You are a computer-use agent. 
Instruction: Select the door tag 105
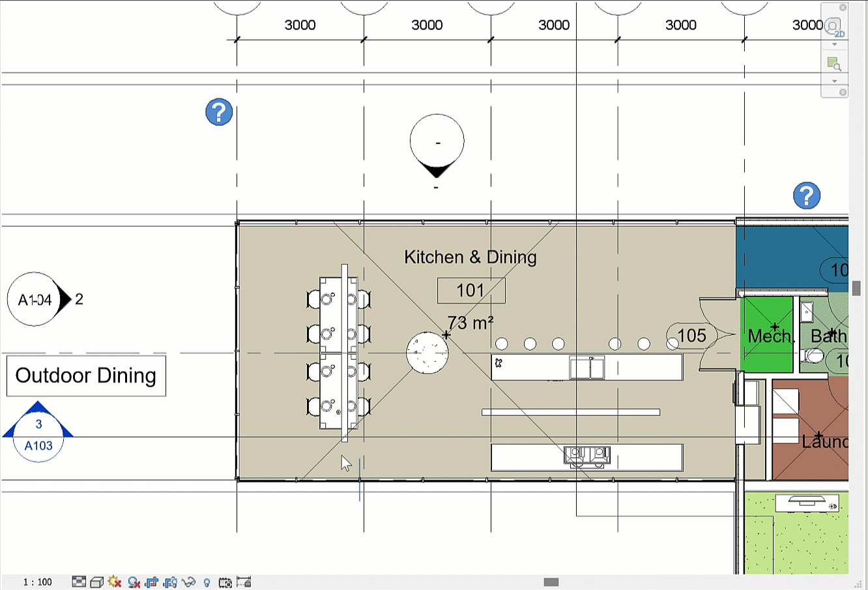(691, 336)
